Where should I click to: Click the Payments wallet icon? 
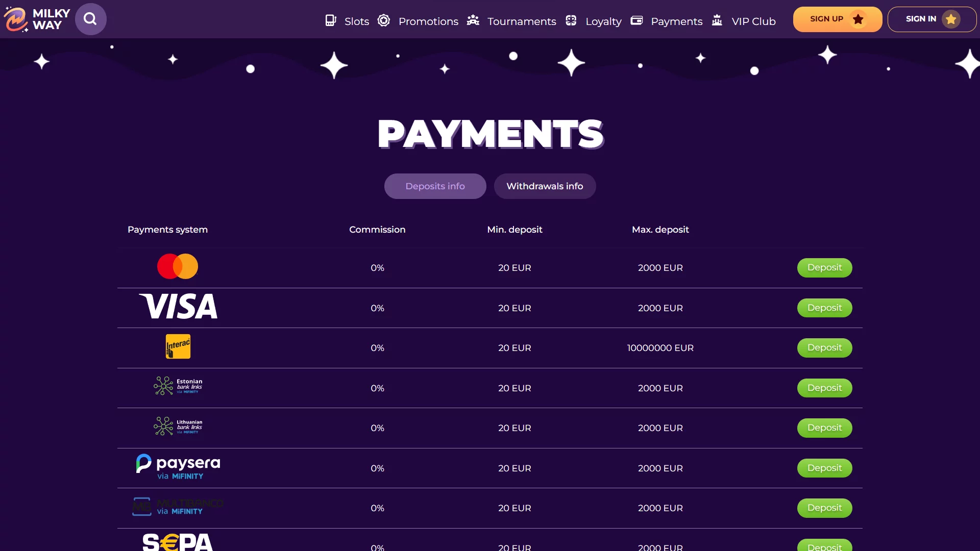click(636, 20)
